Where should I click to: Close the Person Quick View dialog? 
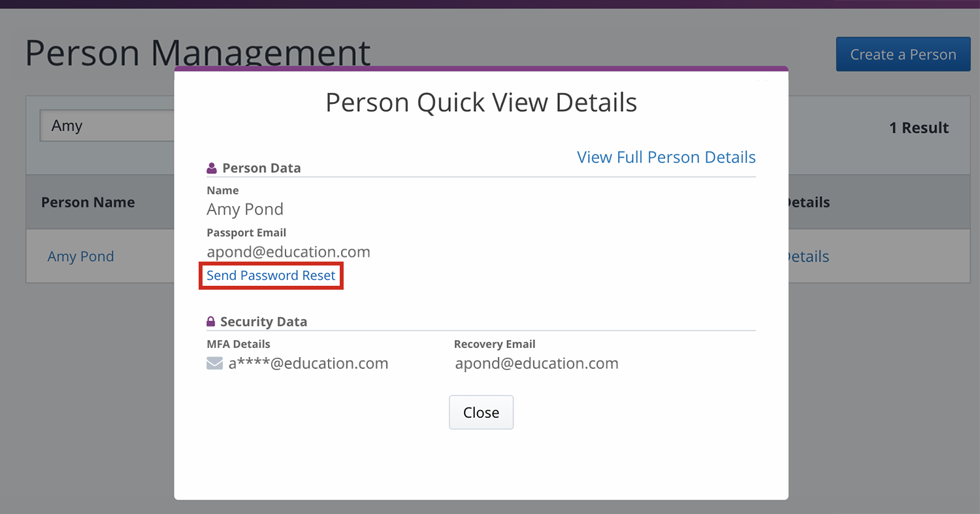(x=481, y=413)
